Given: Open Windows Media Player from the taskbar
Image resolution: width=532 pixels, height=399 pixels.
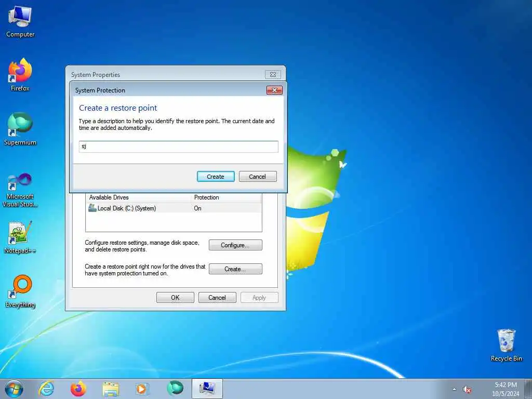Looking at the screenshot, I should coord(142,389).
